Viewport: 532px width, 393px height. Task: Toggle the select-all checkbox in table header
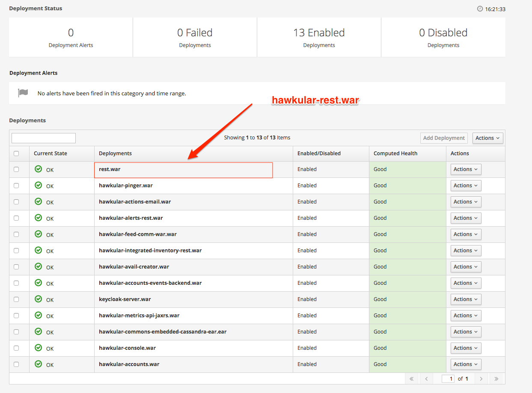click(16, 154)
